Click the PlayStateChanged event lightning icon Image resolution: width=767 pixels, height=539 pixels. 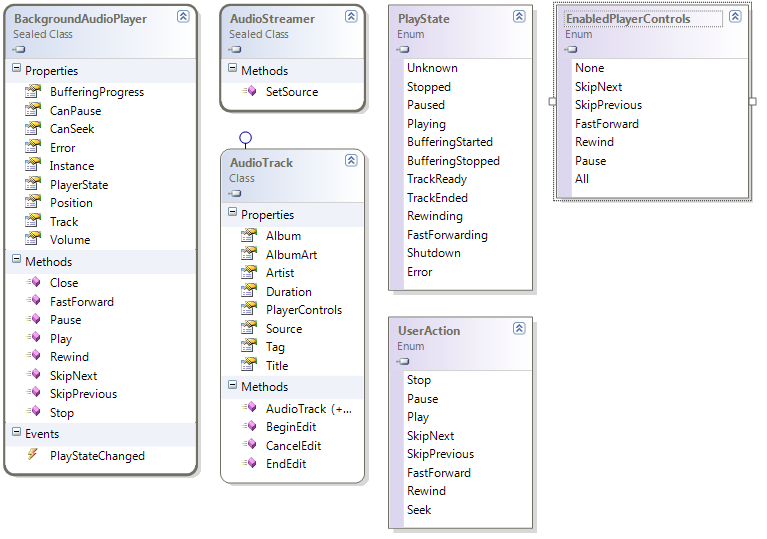33,455
